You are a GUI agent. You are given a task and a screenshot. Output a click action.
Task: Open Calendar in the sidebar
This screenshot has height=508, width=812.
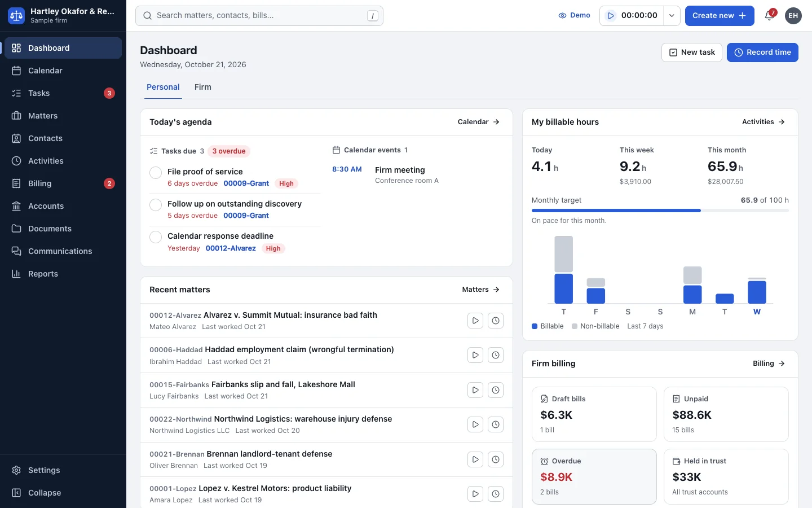(x=63, y=71)
